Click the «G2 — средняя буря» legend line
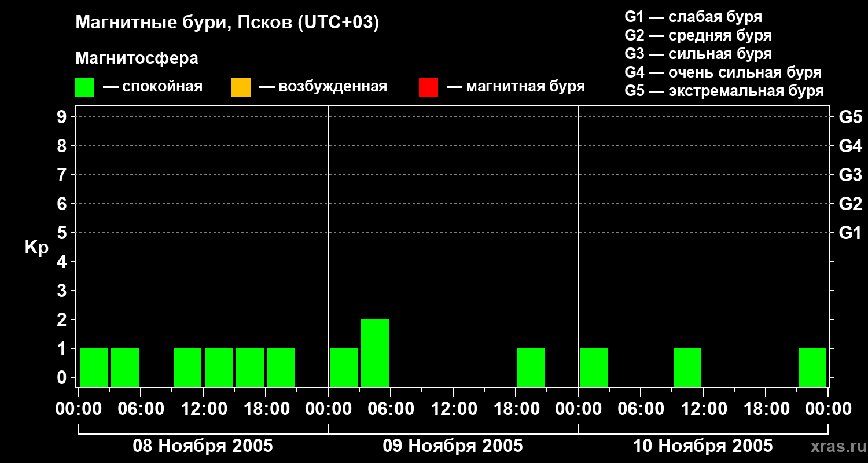Screen dimensions: 868x463 pos(698,35)
